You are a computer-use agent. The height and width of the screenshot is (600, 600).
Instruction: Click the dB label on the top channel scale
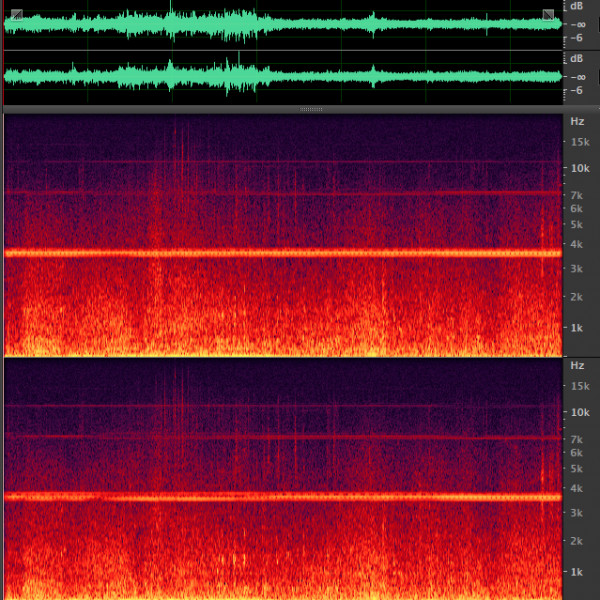point(577,6)
